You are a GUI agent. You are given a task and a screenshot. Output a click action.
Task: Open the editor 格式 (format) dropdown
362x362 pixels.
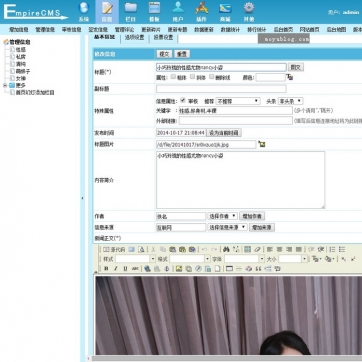click(190, 259)
